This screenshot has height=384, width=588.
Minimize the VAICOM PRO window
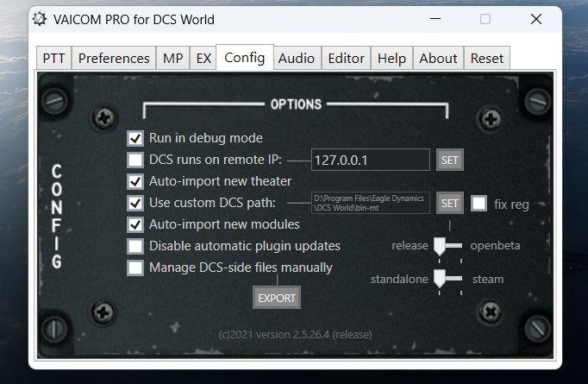pos(435,19)
